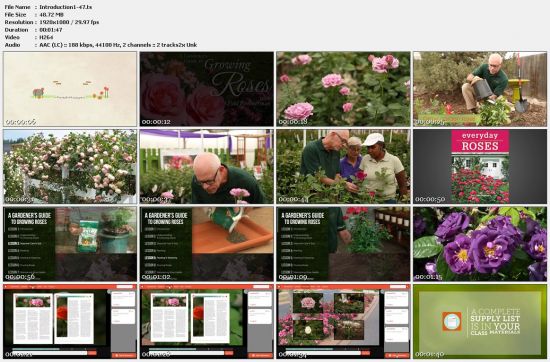550x362 pixels.
Task: Click the audio info line starting AAC (LC)
Action: click(118, 45)
